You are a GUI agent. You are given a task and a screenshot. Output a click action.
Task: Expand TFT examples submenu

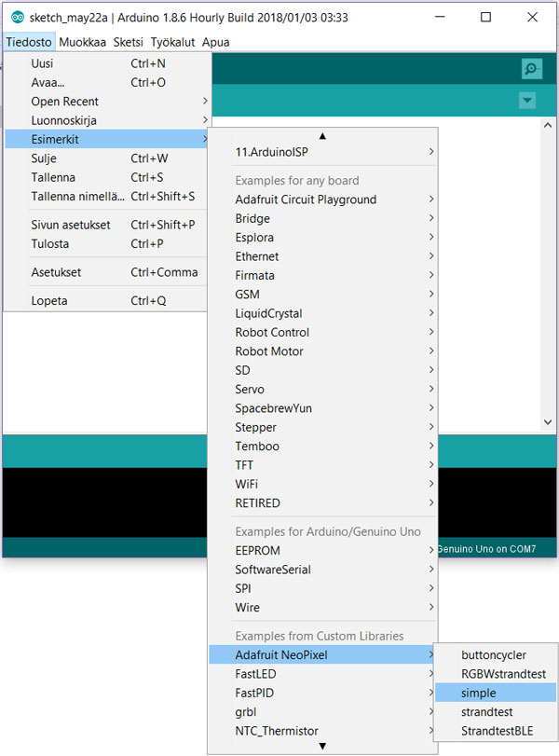[323, 465]
